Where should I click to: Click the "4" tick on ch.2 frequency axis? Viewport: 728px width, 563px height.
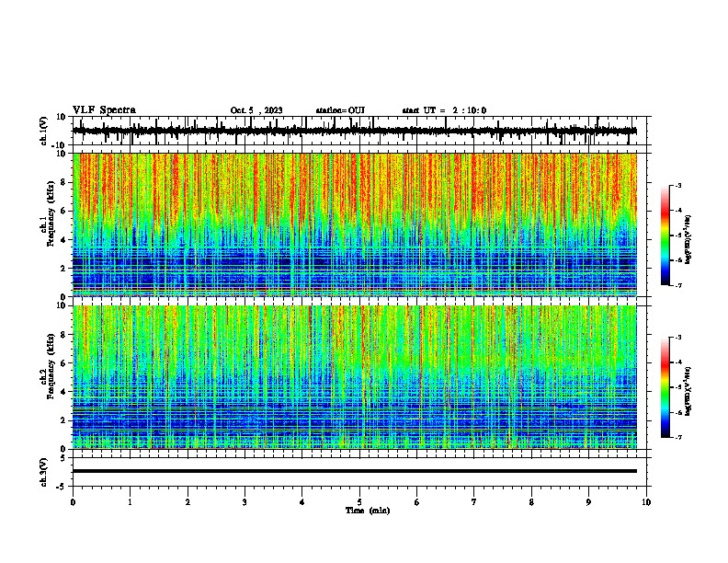pos(63,392)
